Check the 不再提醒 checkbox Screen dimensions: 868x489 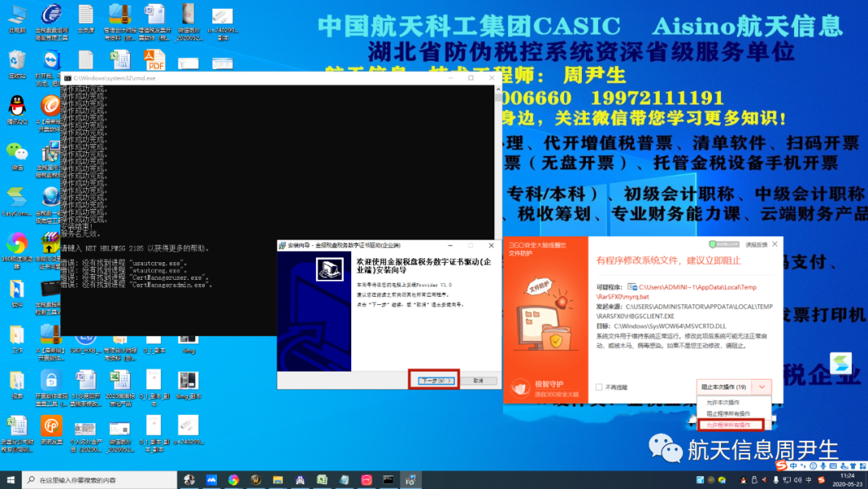(x=599, y=387)
